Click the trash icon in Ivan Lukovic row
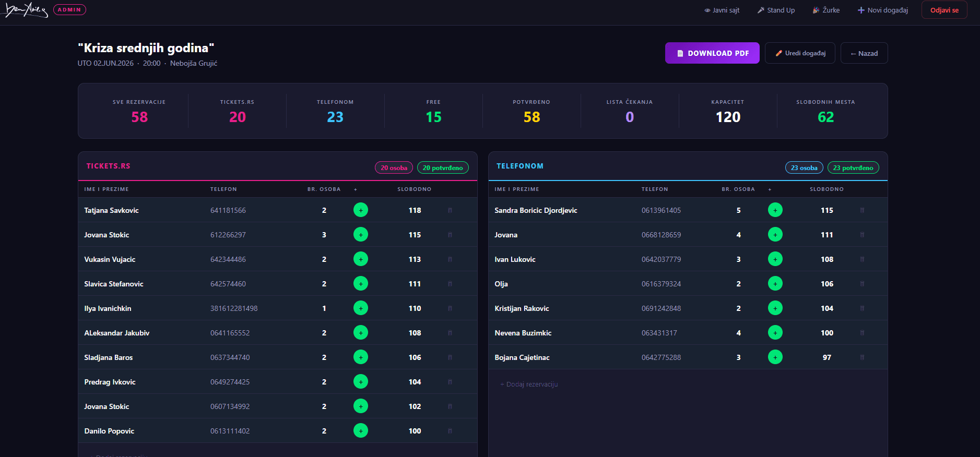 (862, 259)
